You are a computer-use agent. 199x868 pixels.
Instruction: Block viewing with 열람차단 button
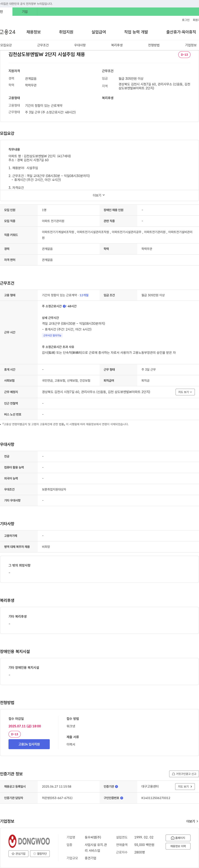point(40,853)
